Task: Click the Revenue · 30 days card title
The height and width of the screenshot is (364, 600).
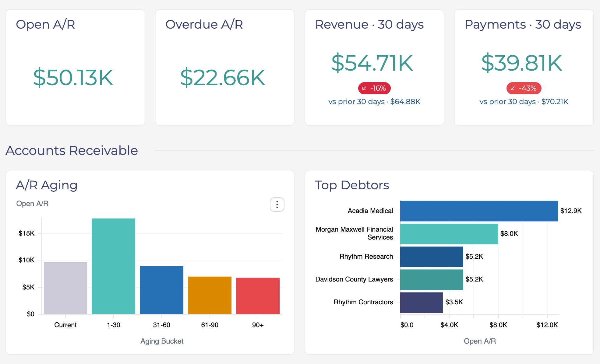Action: point(369,24)
